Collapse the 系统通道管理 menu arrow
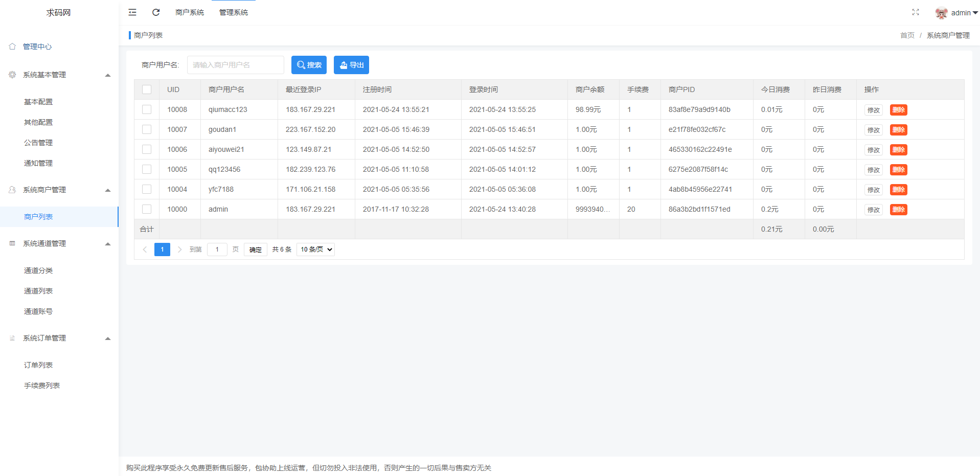Viewport: 980px width, 476px height. [x=108, y=244]
